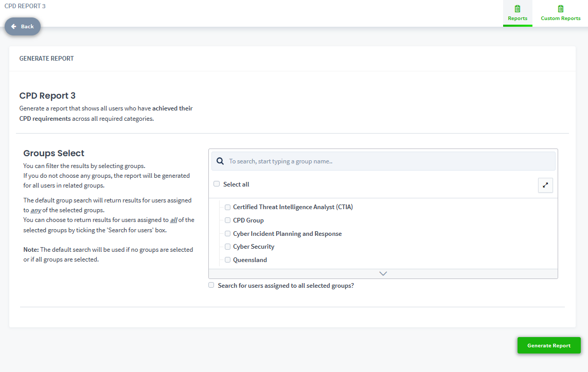The height and width of the screenshot is (372, 588).
Task: Enable search for users in all selected groups
Action: tap(211, 285)
